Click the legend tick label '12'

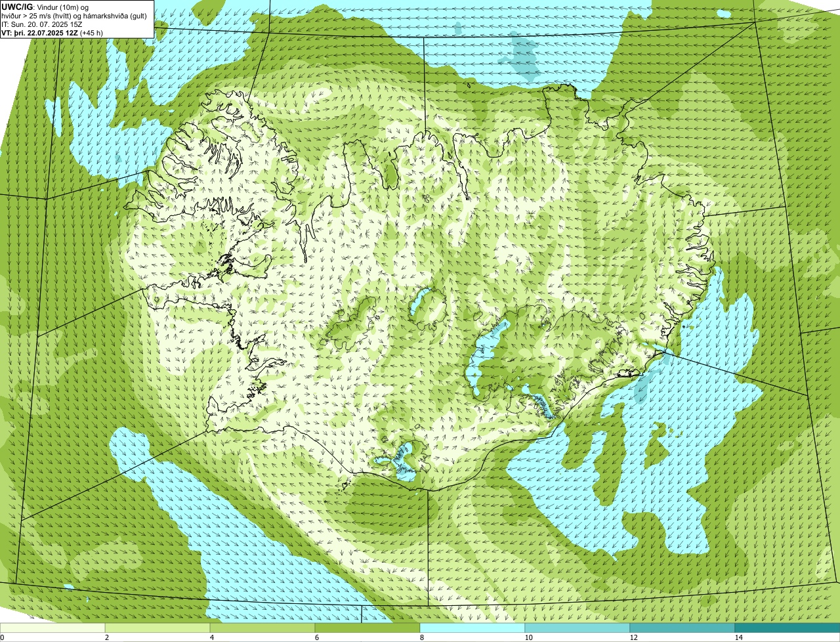click(633, 637)
